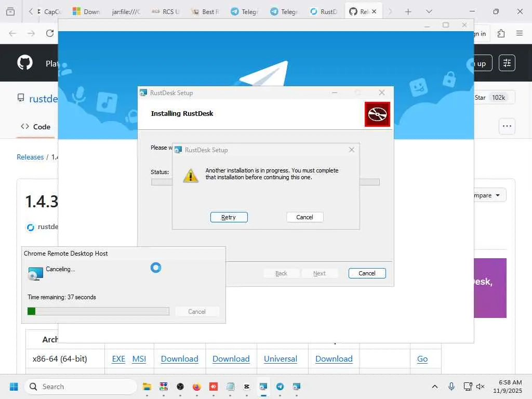
Task: Show hidden system tray icons
Action: coord(435,387)
